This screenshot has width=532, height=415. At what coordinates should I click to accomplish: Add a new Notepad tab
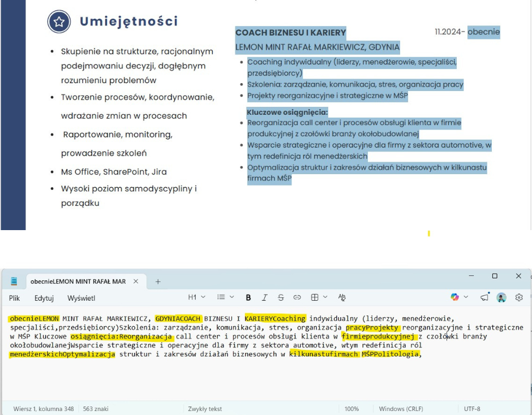pos(158,282)
